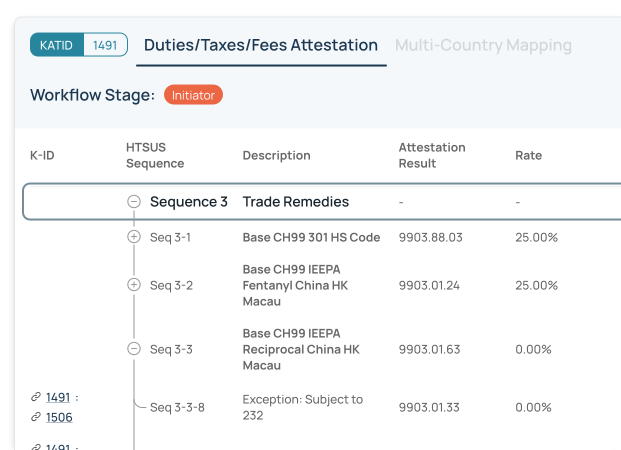The width and height of the screenshot is (621, 450).
Task: Click attestation result 9903.01.63
Action: (x=429, y=349)
